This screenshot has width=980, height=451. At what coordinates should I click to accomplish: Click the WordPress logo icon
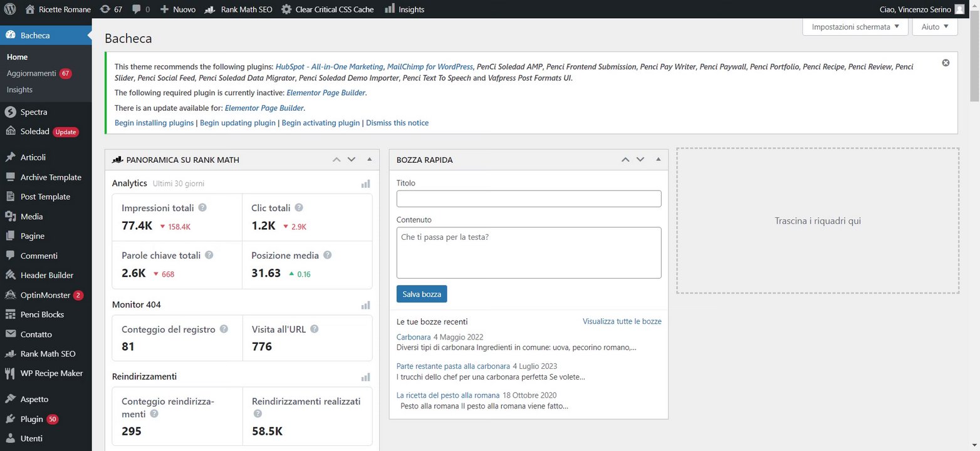[10, 9]
